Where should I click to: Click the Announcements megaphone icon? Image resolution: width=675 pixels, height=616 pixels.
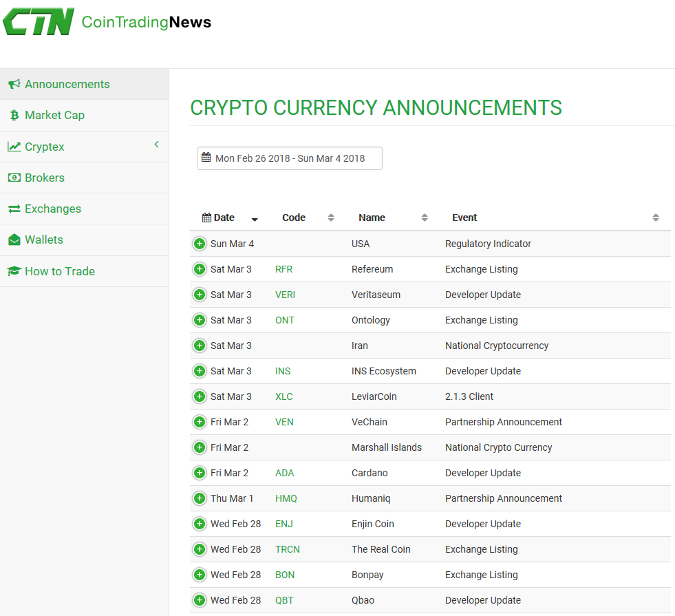tap(14, 84)
